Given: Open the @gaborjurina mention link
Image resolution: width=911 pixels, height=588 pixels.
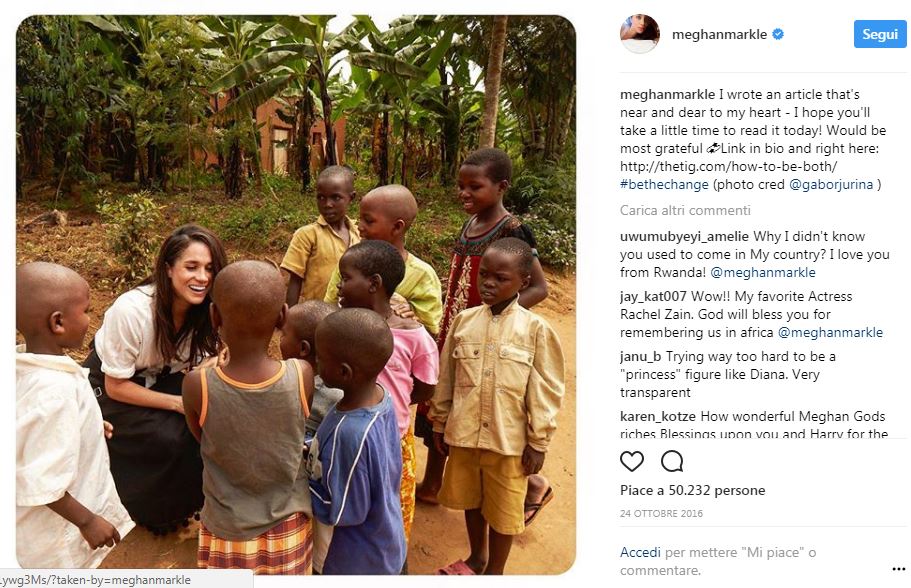Looking at the screenshot, I should pos(831,184).
